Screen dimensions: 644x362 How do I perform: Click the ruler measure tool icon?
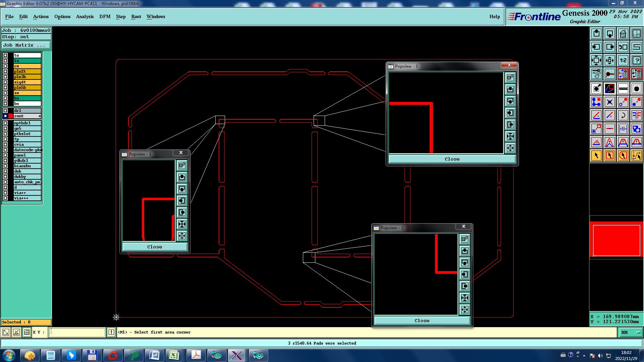(623, 88)
